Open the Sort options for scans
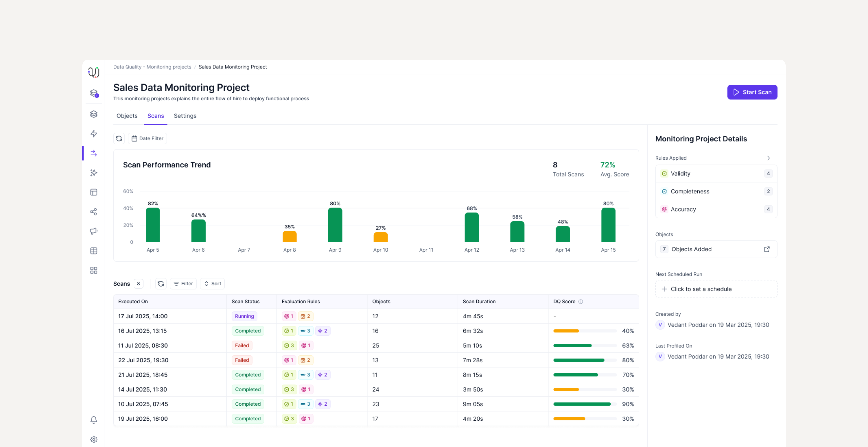This screenshot has height=447, width=868. [212, 284]
